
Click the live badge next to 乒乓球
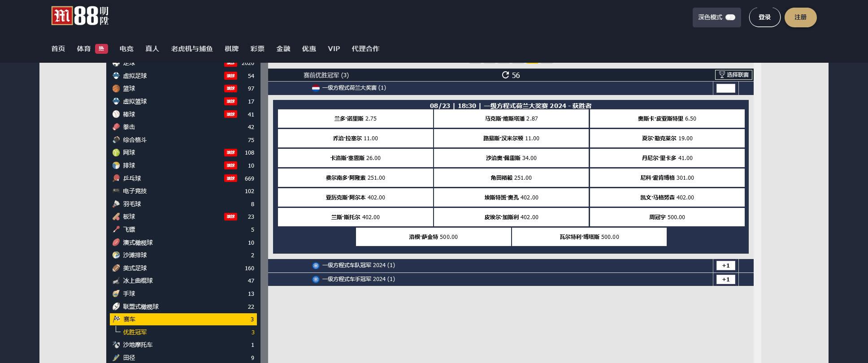pyautogui.click(x=230, y=178)
